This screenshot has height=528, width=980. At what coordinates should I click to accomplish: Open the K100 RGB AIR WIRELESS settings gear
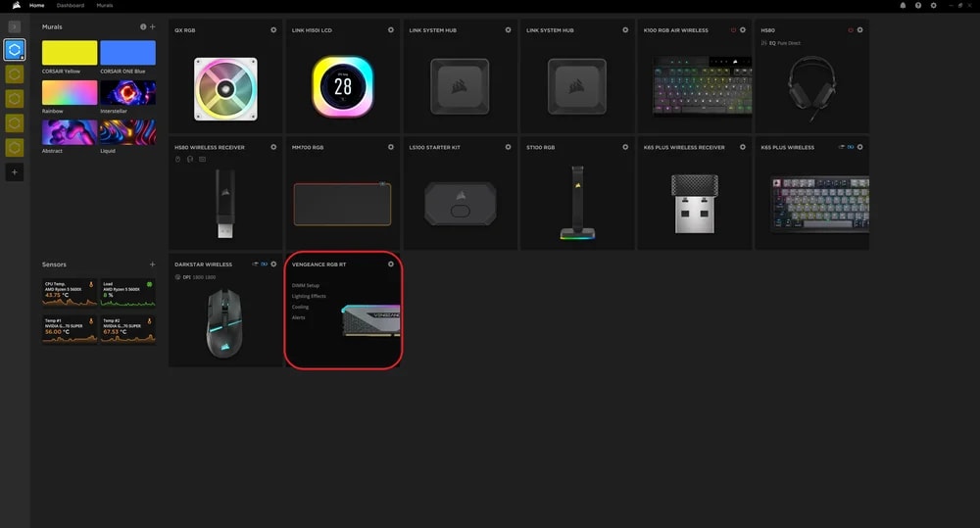(743, 30)
